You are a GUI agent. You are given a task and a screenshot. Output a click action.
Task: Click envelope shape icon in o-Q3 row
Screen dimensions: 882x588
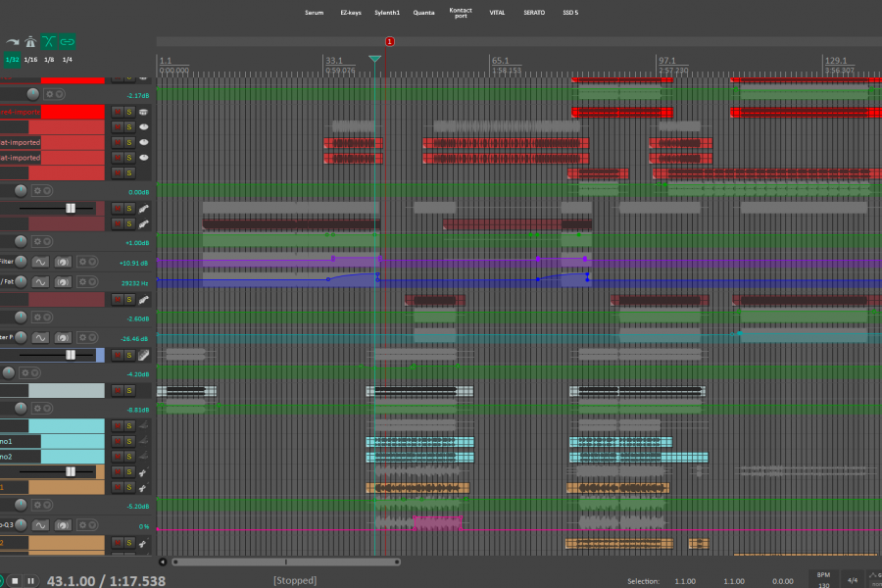(x=40, y=525)
